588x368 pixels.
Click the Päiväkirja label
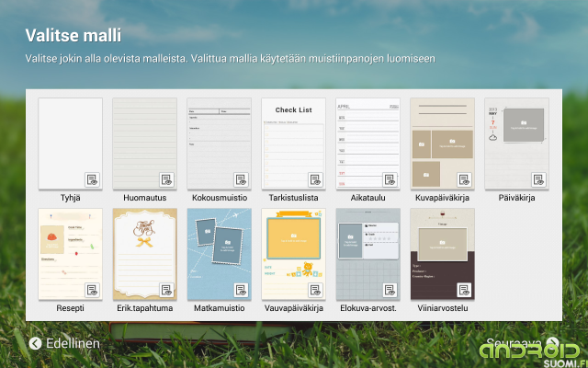point(516,198)
